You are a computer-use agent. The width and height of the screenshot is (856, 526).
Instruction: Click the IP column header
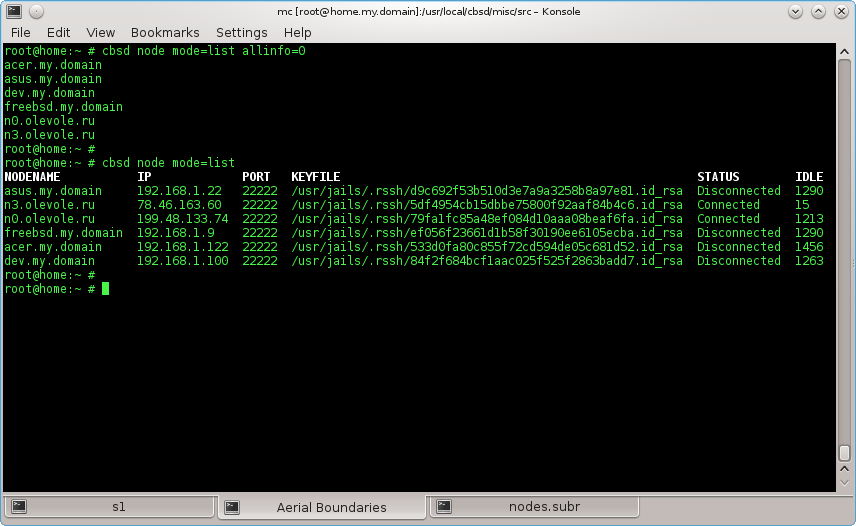pyautogui.click(x=144, y=177)
